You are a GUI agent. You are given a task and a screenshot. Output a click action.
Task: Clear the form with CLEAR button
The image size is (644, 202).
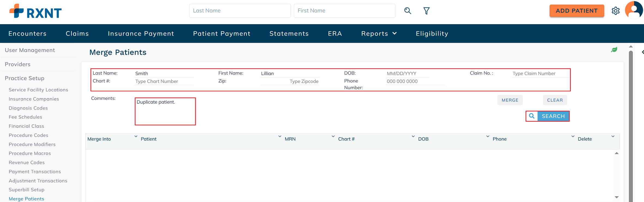pyautogui.click(x=555, y=100)
